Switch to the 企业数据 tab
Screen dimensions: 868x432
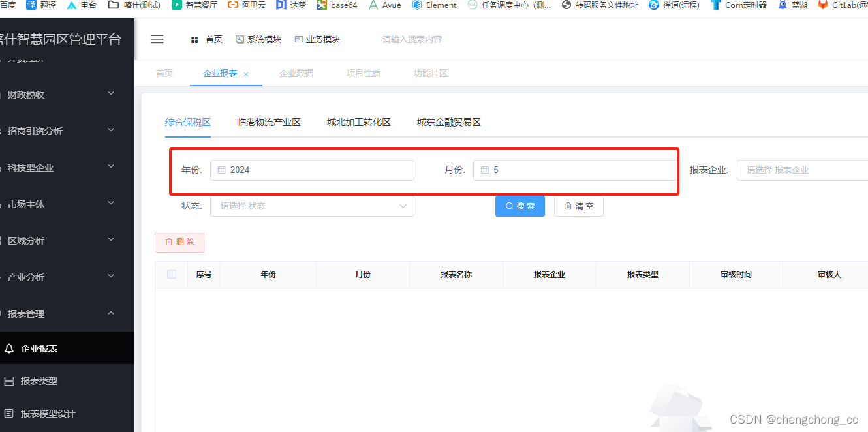pos(296,73)
